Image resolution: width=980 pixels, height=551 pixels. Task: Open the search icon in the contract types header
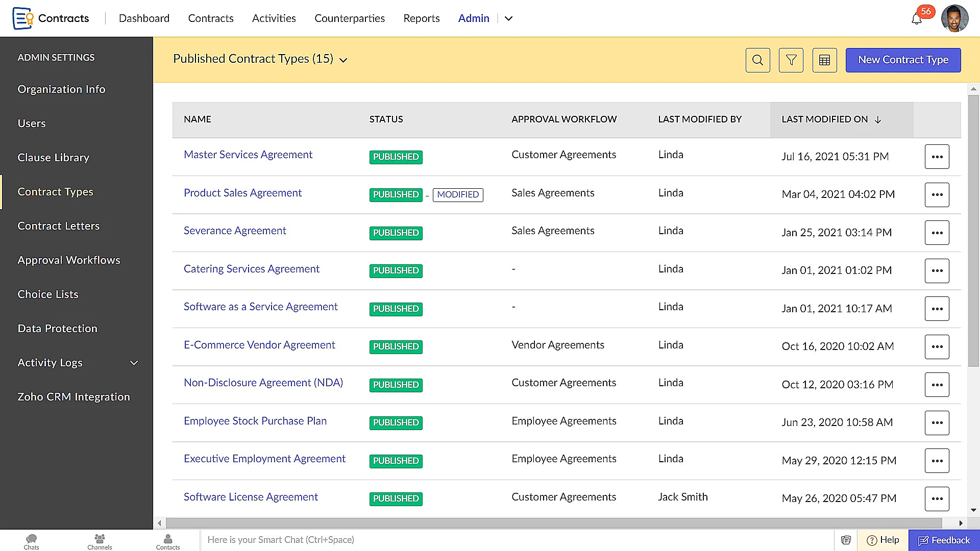(757, 60)
